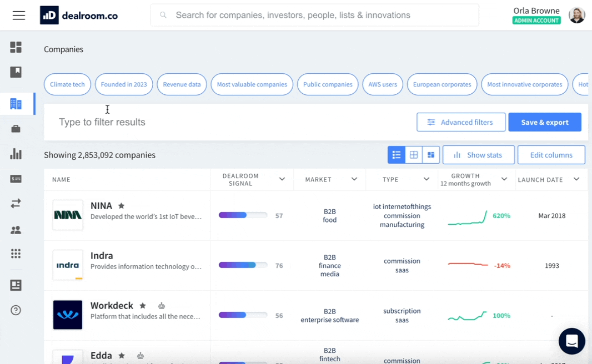Image resolution: width=592 pixels, height=364 pixels.
Task: Open the people sidebar icon
Action: pos(16,230)
